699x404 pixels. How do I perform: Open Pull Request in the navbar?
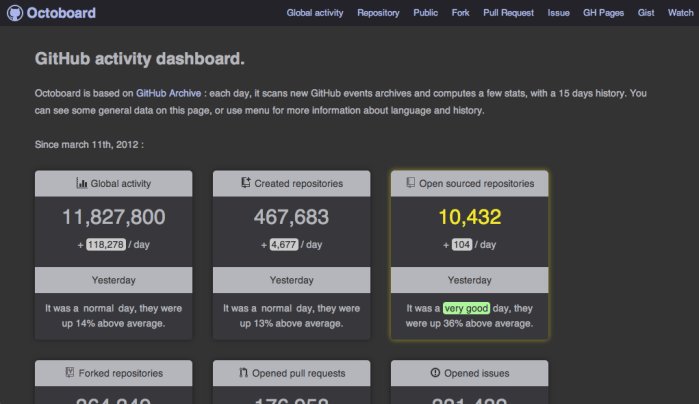509,13
